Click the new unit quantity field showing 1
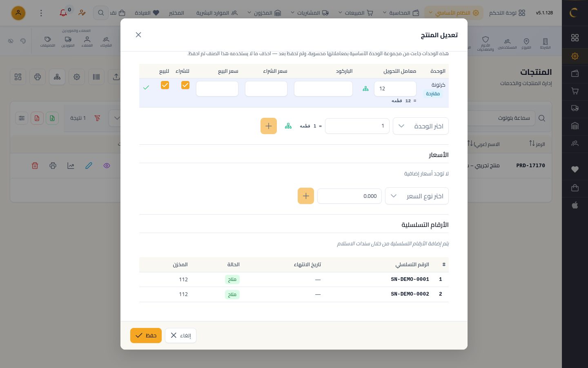The image size is (588, 368). [x=357, y=126]
